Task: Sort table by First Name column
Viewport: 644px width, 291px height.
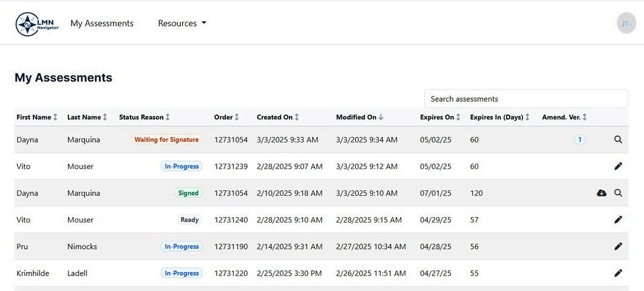Action: 36,117
